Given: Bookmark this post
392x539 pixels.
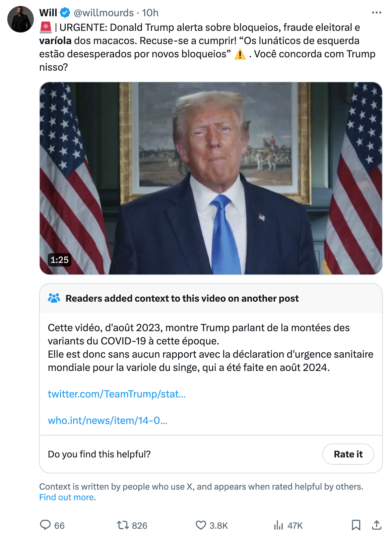Looking at the screenshot, I should click(356, 525).
